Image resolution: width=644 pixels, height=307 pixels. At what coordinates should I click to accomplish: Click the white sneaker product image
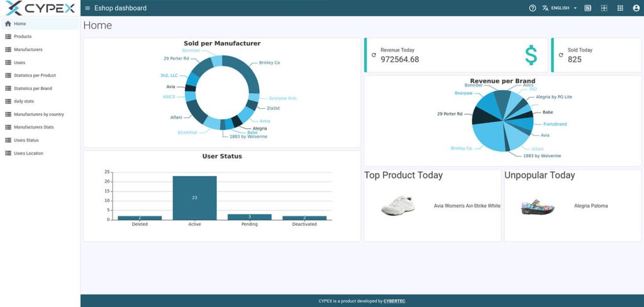point(397,206)
